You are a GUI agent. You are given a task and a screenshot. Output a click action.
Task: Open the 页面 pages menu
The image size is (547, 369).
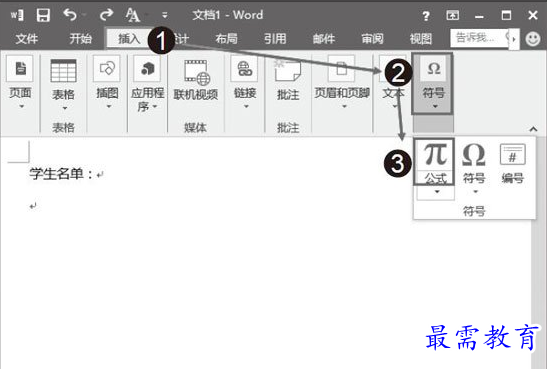(20, 83)
